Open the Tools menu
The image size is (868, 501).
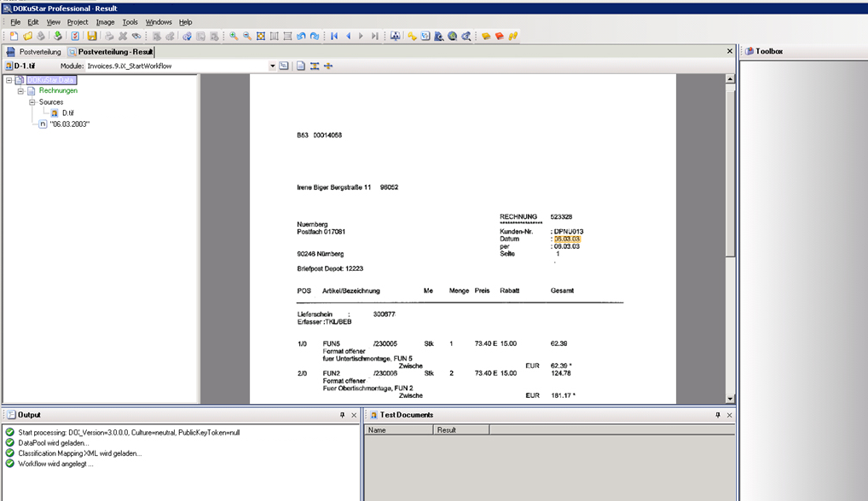coord(130,21)
